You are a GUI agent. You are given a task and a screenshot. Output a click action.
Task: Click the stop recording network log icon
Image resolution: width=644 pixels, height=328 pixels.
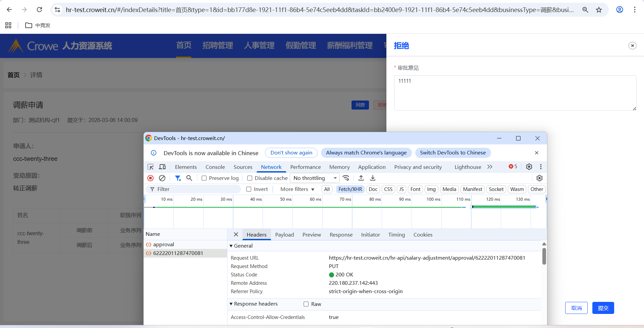[x=151, y=178]
